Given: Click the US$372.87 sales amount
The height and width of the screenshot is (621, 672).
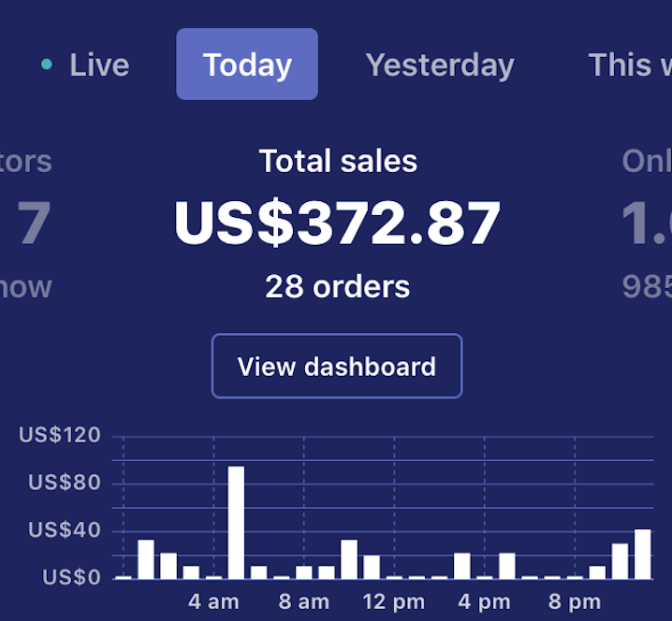Looking at the screenshot, I should coord(338,224).
